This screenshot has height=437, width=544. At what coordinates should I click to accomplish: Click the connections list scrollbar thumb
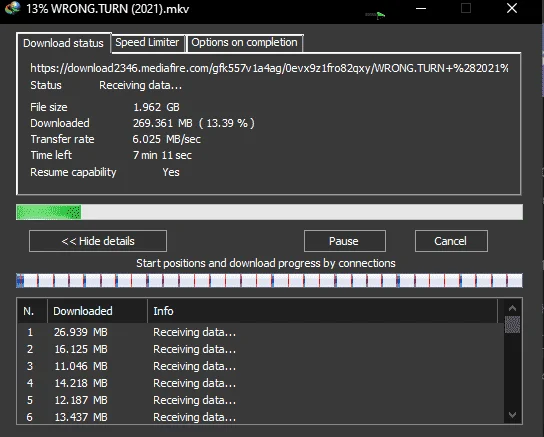512,325
